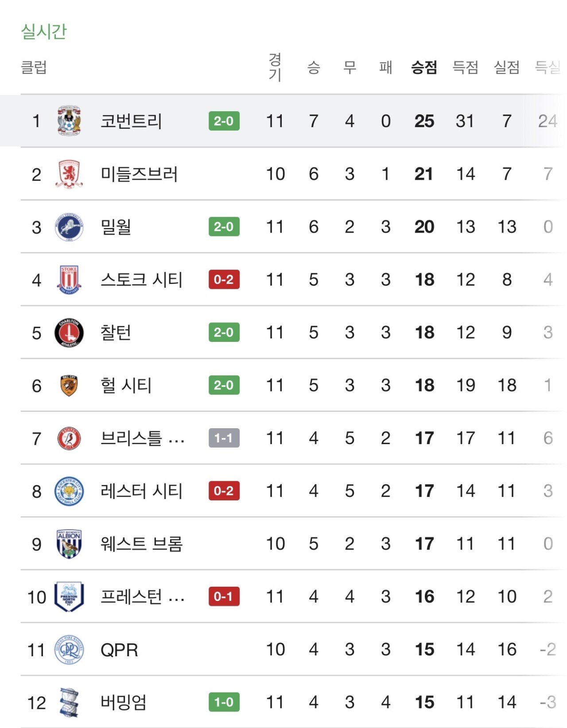Click the Coventry club crest icon

(69, 121)
